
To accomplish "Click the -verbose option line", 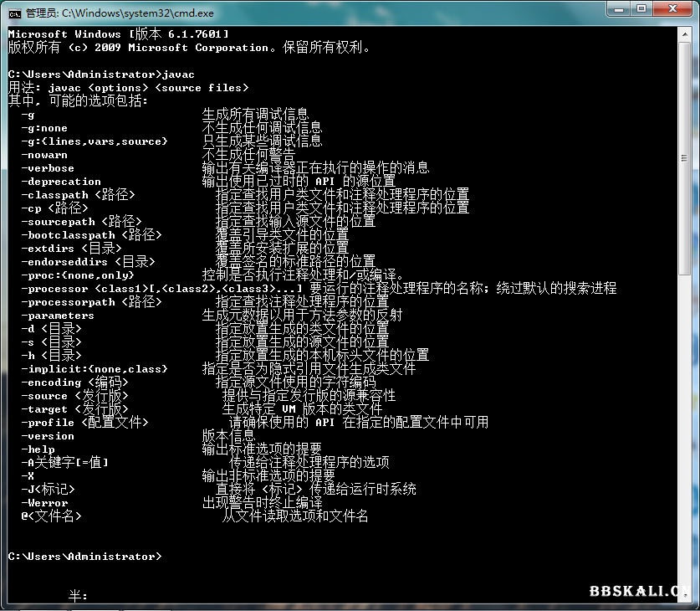I will [47, 167].
